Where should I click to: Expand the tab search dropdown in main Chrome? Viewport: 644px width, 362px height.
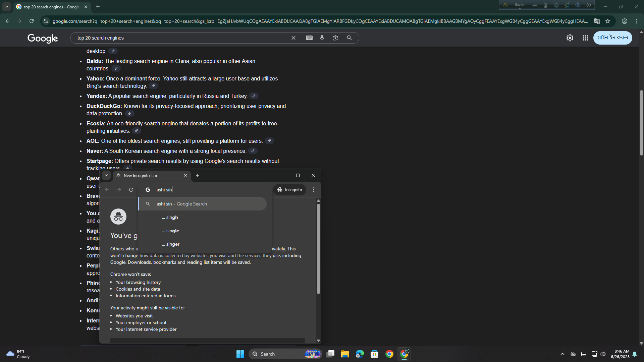pos(7,7)
